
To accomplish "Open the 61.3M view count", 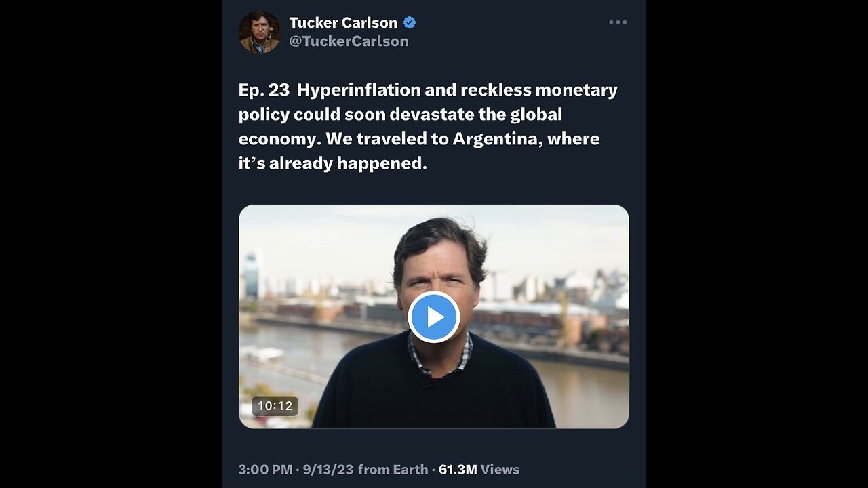I will (458, 469).
